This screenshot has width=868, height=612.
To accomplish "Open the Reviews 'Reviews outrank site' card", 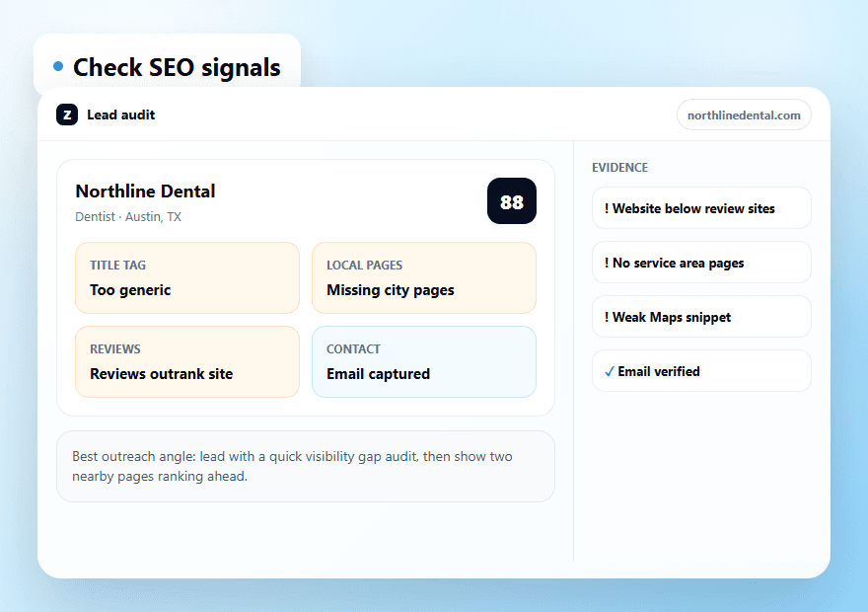I will pos(187,361).
